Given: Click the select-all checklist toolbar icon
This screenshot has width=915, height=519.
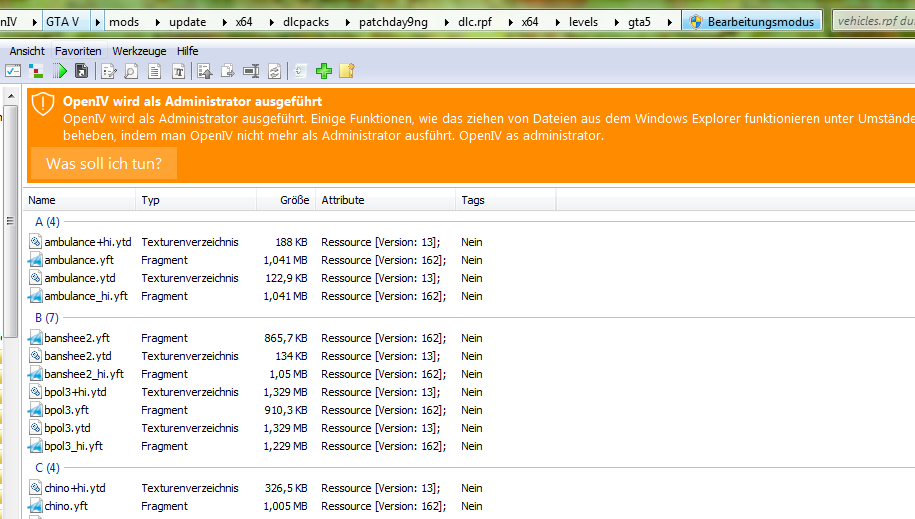Looking at the screenshot, I should (13, 71).
